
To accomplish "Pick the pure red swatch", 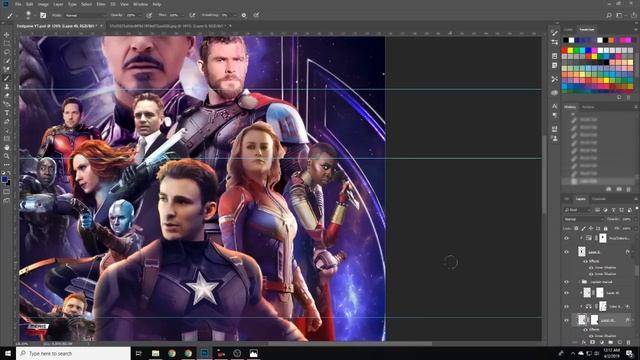I will click(565, 50).
